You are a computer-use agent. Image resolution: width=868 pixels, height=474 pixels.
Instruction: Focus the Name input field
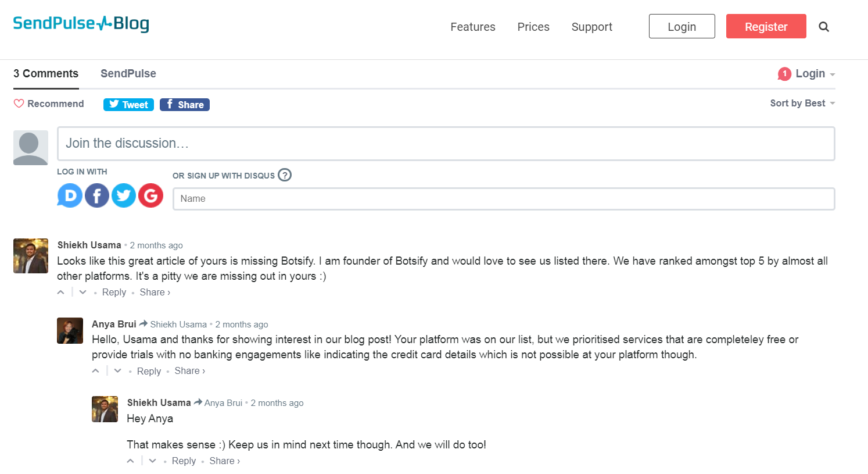[504, 199]
